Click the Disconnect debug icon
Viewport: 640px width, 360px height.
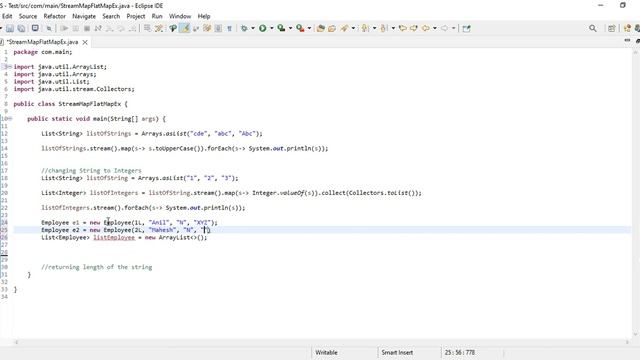click(x=98, y=28)
